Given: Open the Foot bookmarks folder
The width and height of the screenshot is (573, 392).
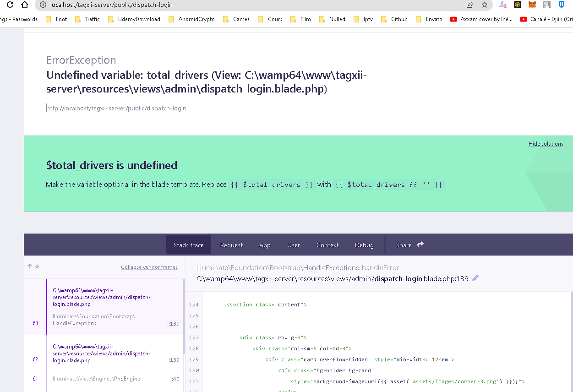Looking at the screenshot, I should [x=56, y=19].
